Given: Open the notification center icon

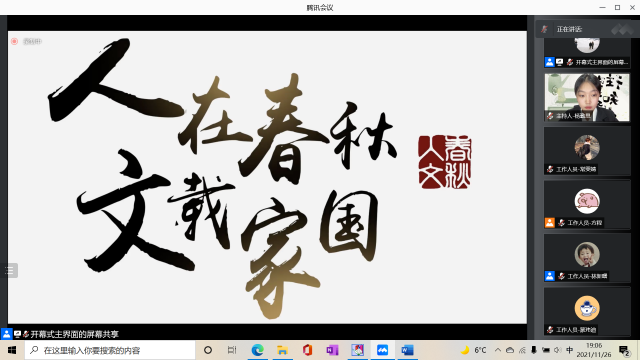Looking at the screenshot, I should tap(624, 350).
